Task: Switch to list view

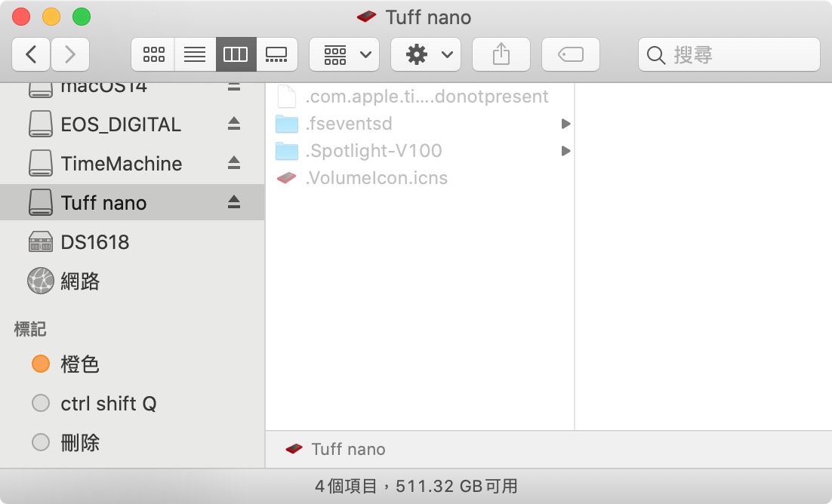Action: coord(195,54)
